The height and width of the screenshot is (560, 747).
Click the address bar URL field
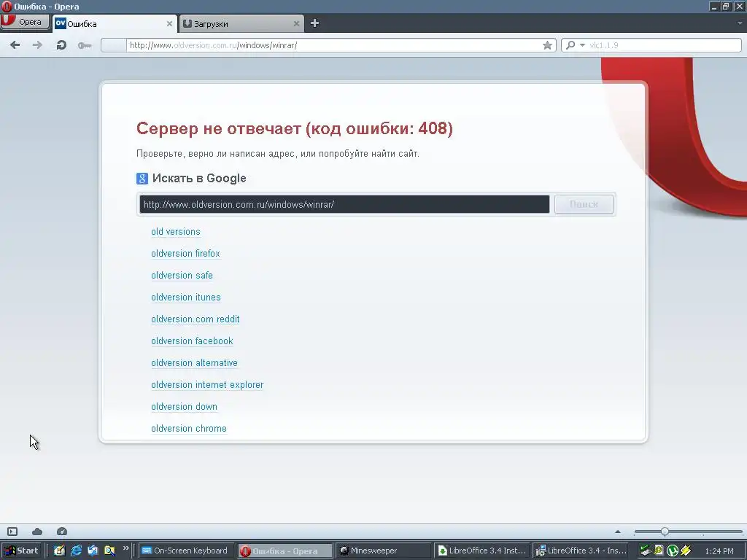pos(333,45)
